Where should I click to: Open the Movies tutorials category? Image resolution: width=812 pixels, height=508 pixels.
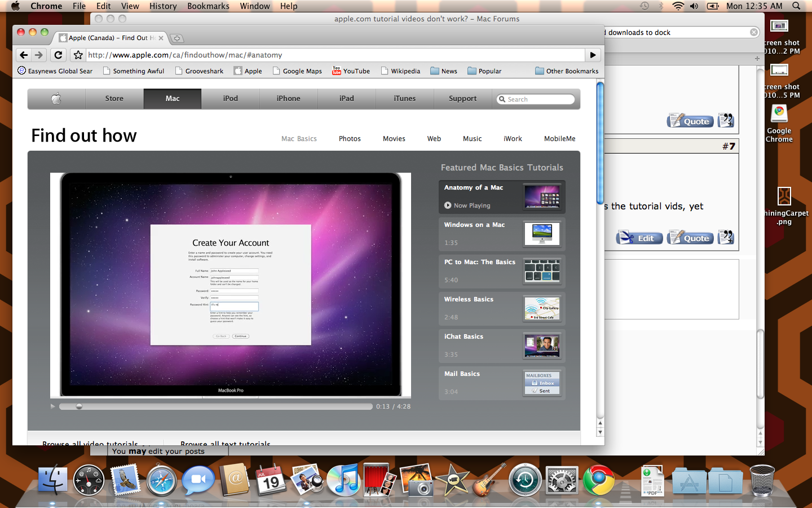[x=394, y=138]
